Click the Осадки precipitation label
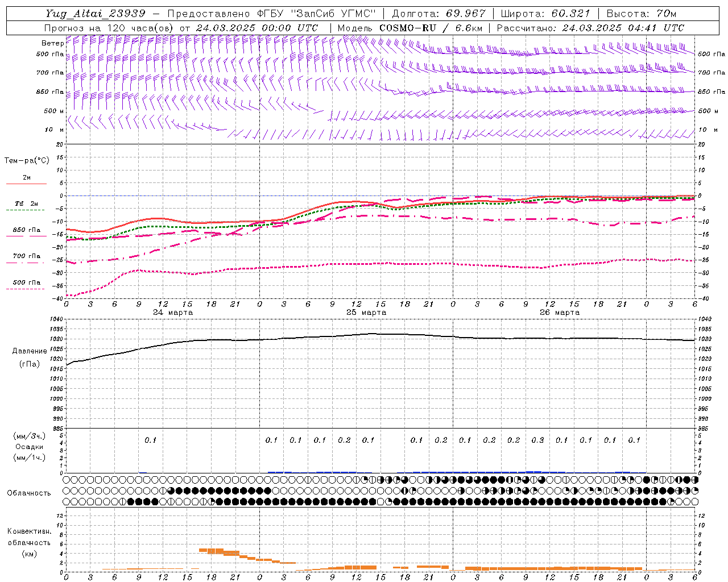Screen dimensions: 728x582 (x=29, y=447)
